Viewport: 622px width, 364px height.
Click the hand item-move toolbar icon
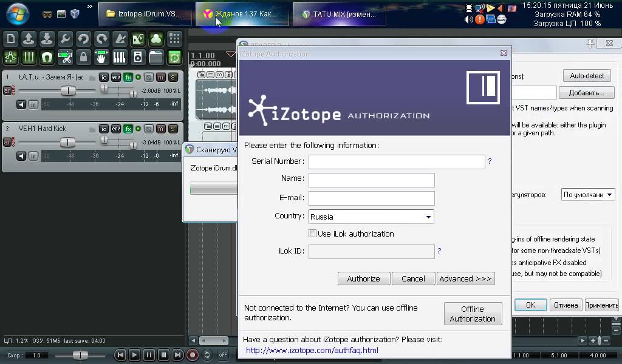tap(101, 58)
